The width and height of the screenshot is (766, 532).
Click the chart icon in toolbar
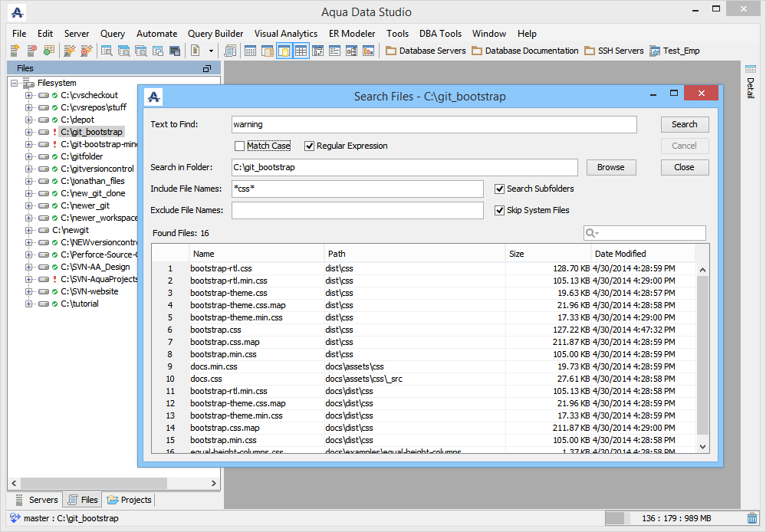click(x=369, y=51)
